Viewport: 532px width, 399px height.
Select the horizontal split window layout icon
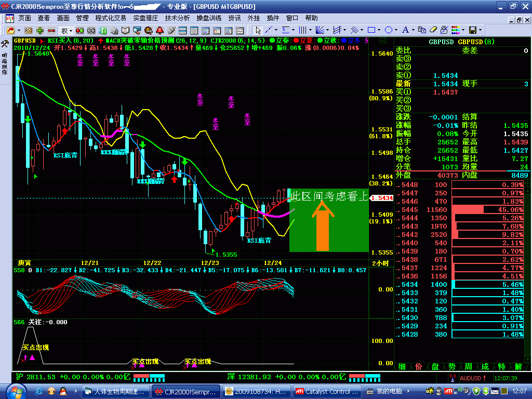tap(182, 31)
